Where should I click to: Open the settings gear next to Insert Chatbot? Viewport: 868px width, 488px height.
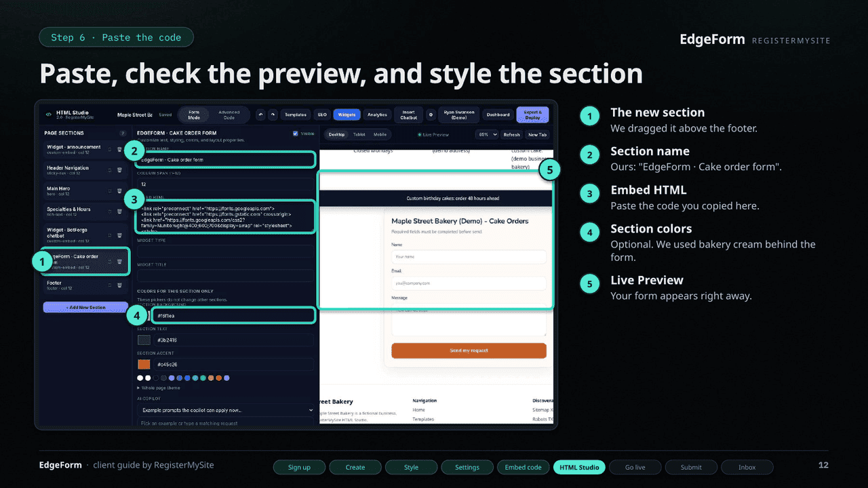[x=431, y=115]
